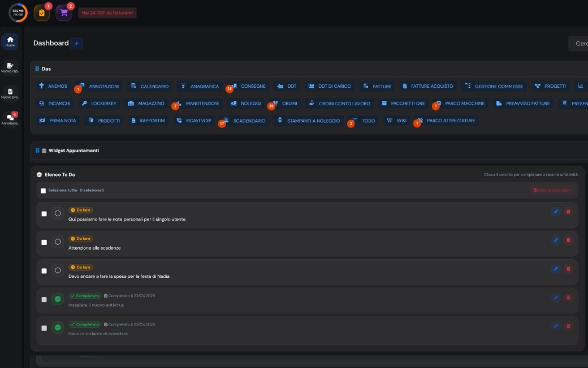This screenshot has height=368, width=588.
Task: Open PARCO ATTREZZATURE module
Action: 446,121
